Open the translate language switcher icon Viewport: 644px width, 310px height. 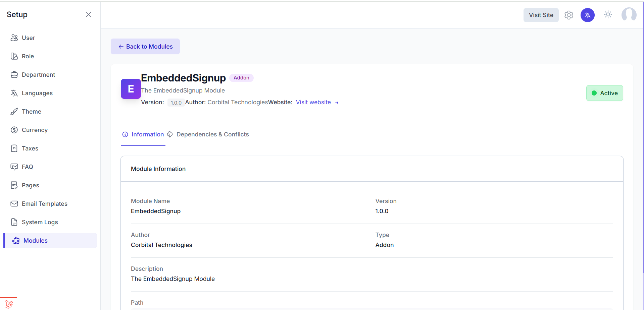[587, 15]
